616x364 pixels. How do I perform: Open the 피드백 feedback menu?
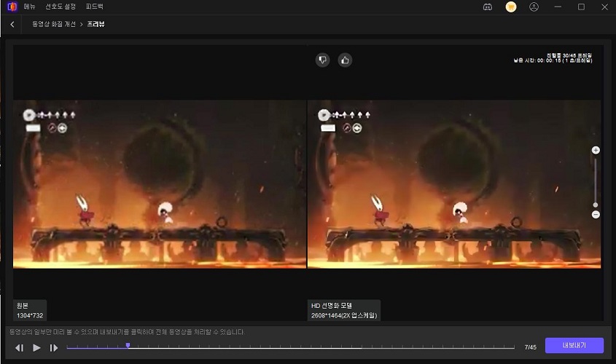click(x=95, y=7)
